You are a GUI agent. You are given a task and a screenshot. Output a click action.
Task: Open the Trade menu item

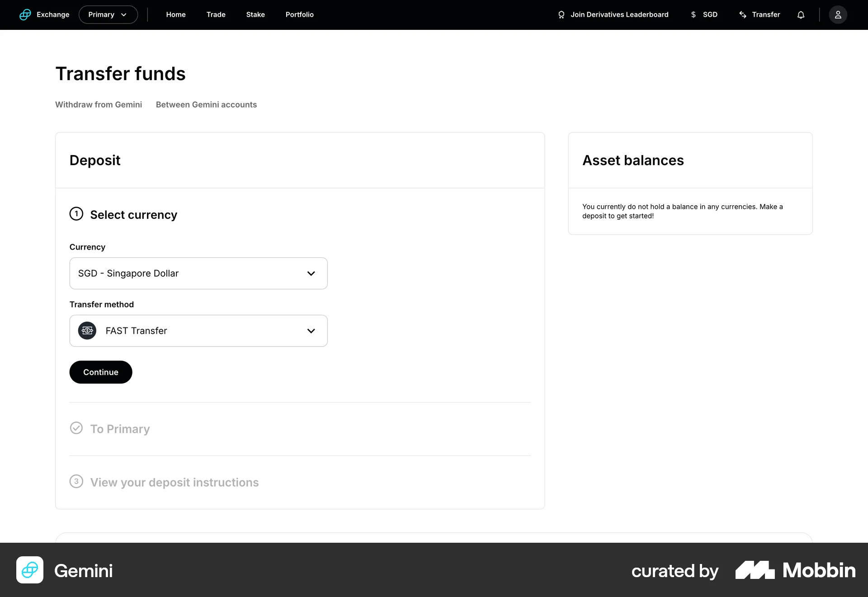pos(216,14)
